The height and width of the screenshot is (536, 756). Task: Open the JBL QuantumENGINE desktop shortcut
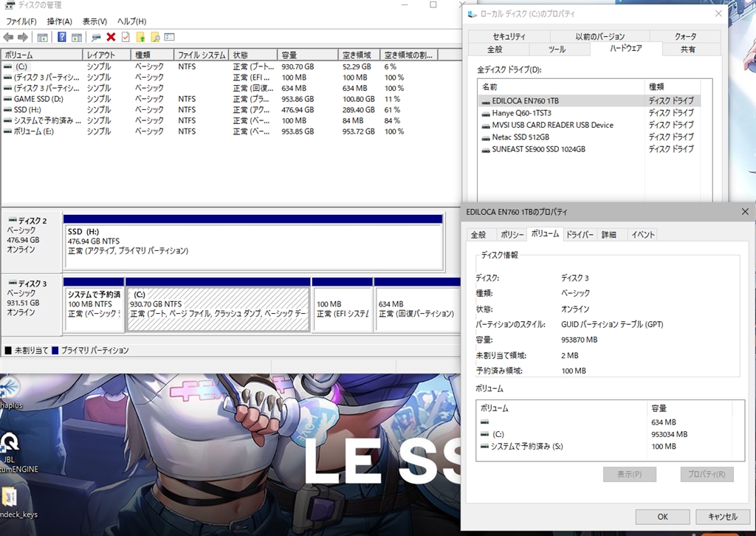coord(15,453)
